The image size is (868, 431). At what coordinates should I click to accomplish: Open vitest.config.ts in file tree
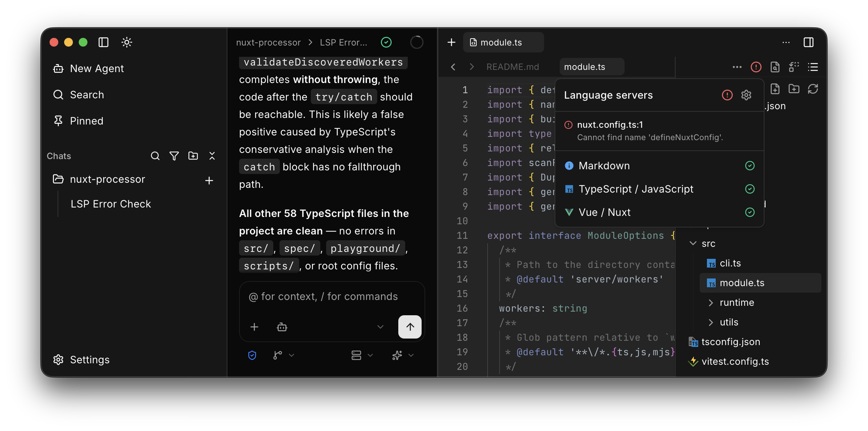(x=729, y=361)
